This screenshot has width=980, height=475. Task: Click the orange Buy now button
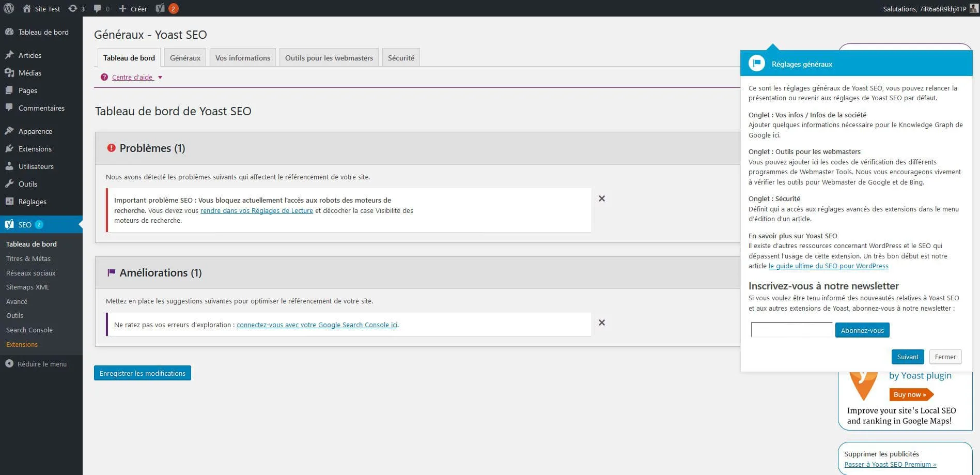pos(911,394)
